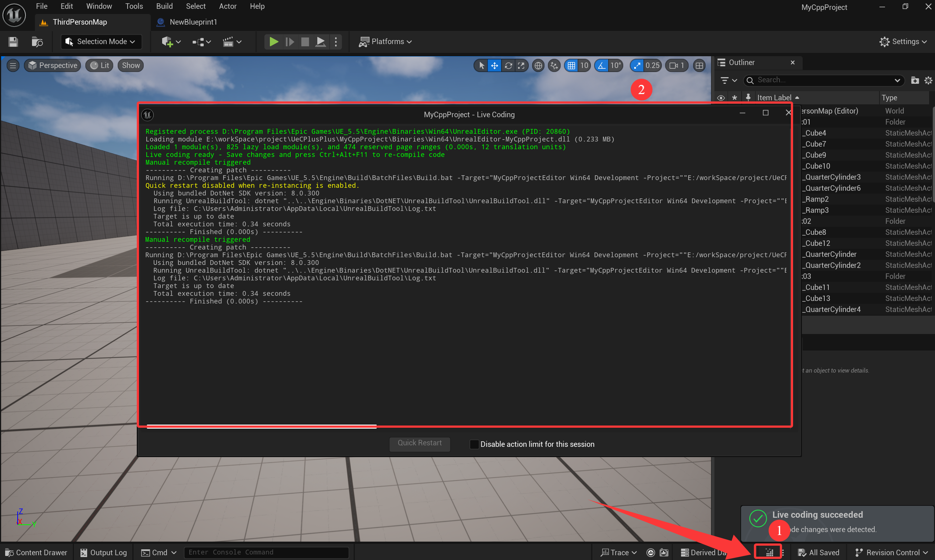Click the Save Current Level icon

[x=13, y=42]
